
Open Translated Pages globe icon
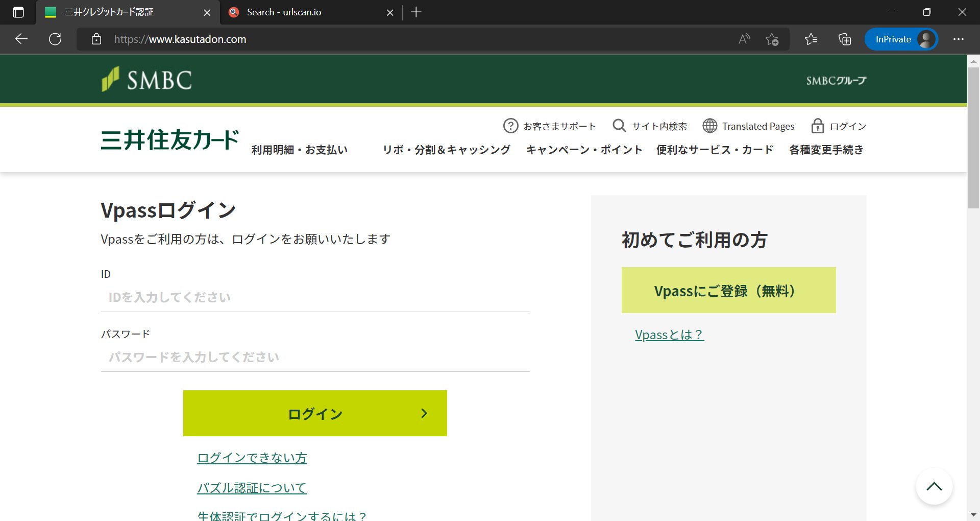(709, 126)
